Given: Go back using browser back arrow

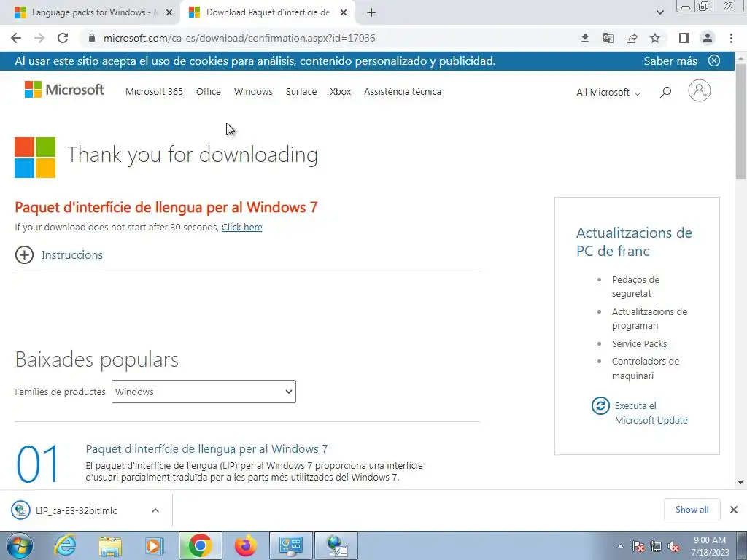Looking at the screenshot, I should (x=16, y=38).
